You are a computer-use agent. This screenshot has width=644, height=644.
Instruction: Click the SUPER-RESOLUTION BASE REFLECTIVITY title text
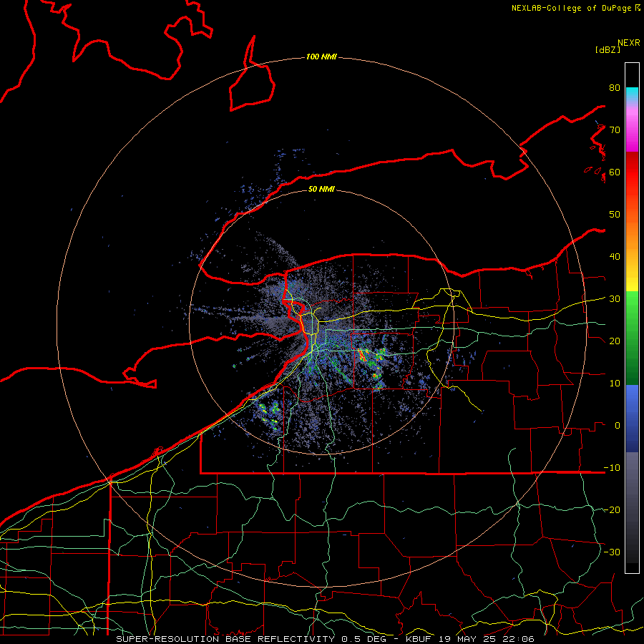[x=225, y=639]
